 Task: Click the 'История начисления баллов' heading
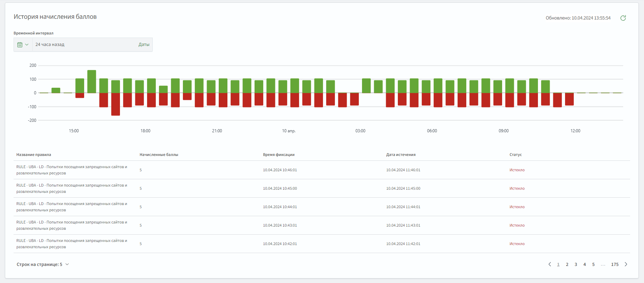pos(55,17)
